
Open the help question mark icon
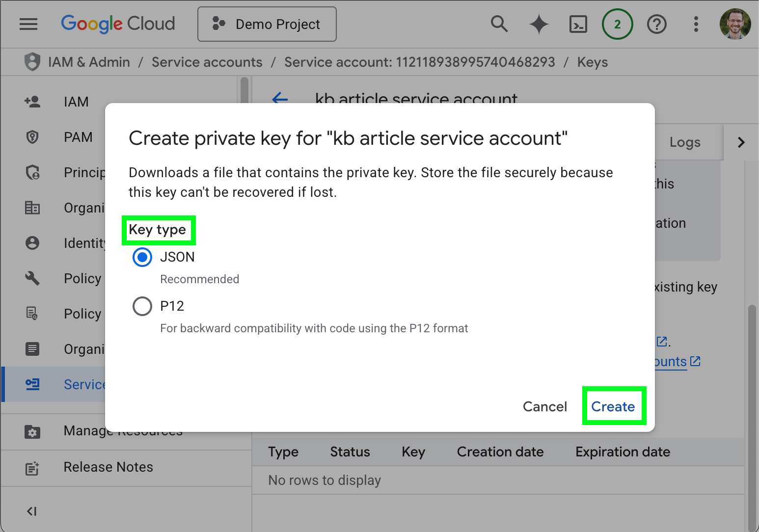coord(656,24)
